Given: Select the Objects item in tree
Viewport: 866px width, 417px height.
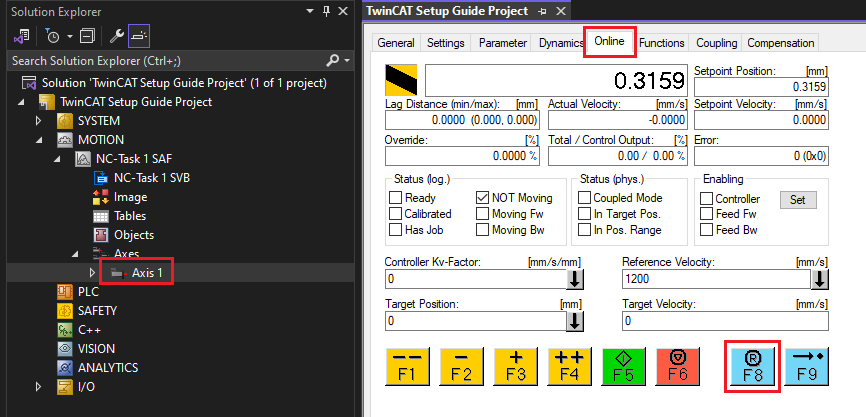Looking at the screenshot, I should pyautogui.click(x=134, y=235).
